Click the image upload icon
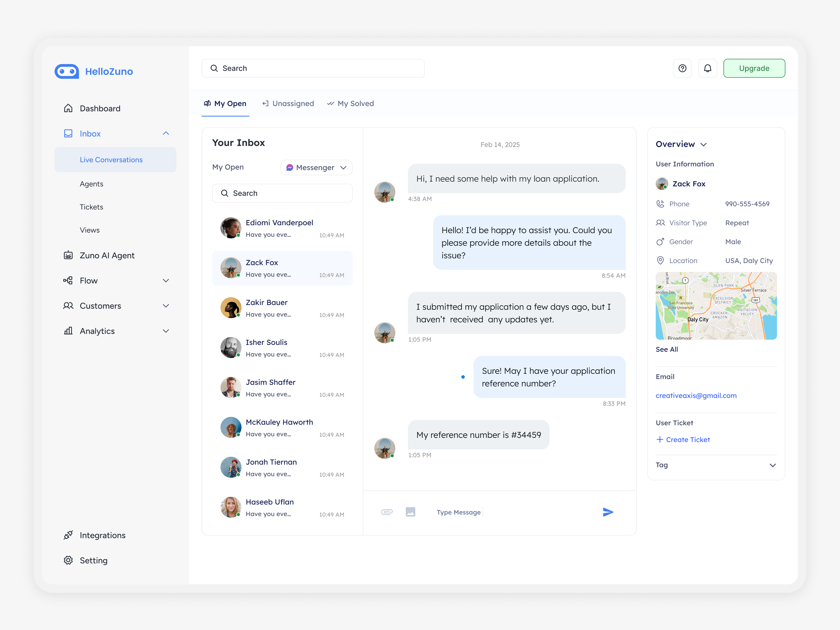Screen dimensions: 840x630 (410, 512)
